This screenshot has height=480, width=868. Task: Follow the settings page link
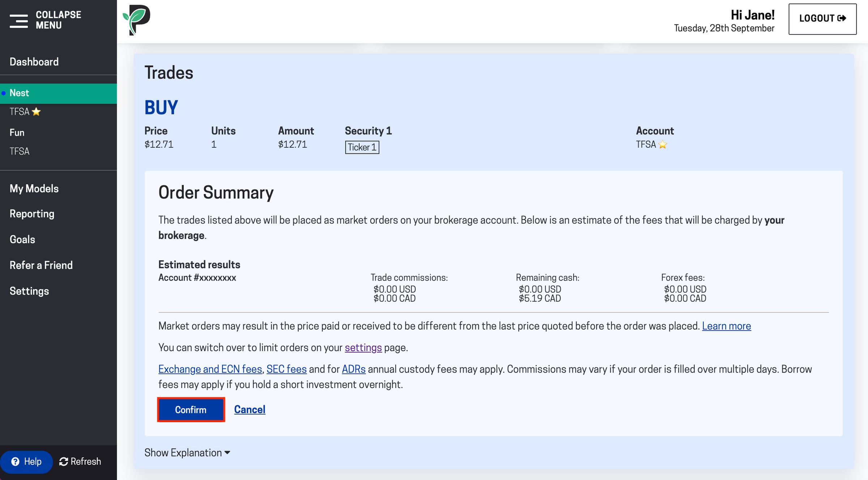coord(363,348)
